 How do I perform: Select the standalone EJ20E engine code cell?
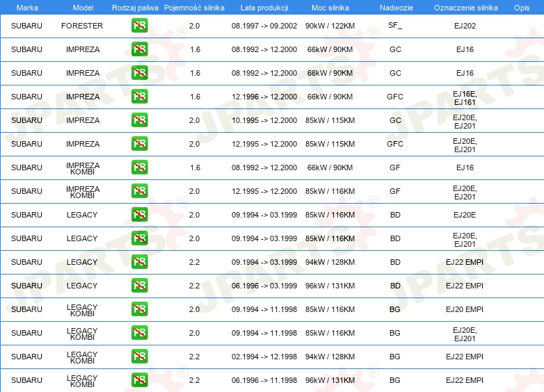(x=465, y=215)
